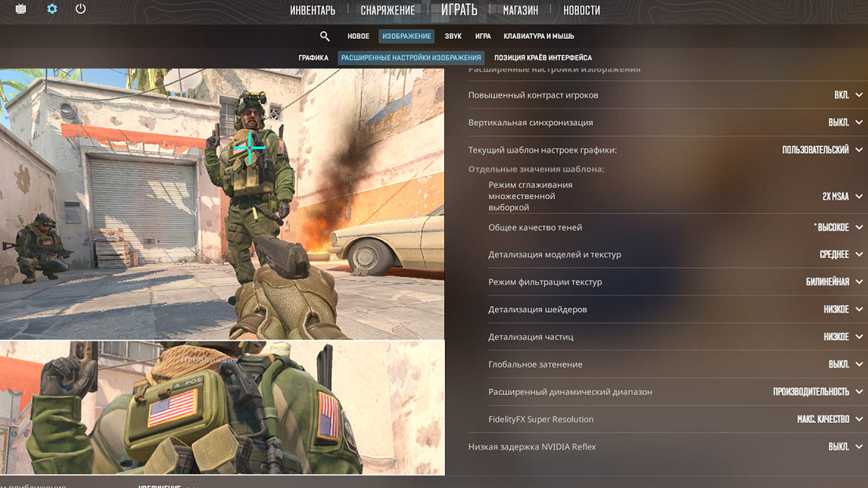Expand Вертикальная синхронизация dropdown showing ВЫКЛ.
This screenshot has height=488, width=868.
pyautogui.click(x=846, y=122)
